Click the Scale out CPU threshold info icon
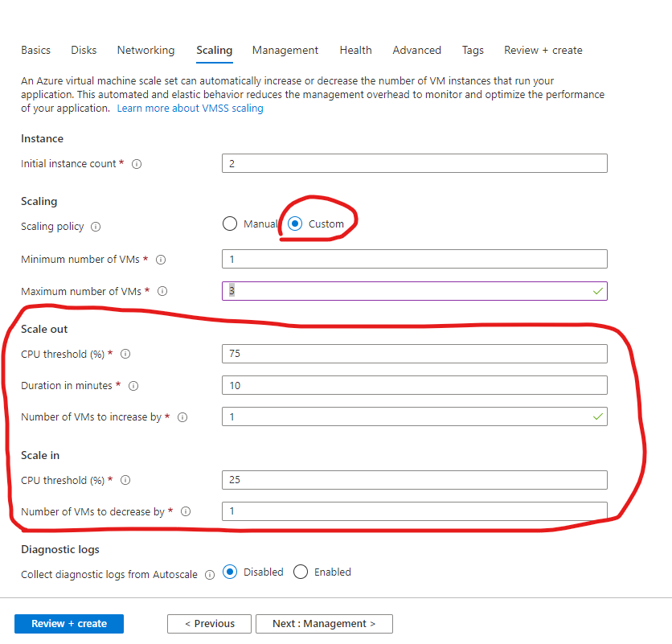Image resolution: width=672 pixels, height=644 pixels. pos(125,354)
